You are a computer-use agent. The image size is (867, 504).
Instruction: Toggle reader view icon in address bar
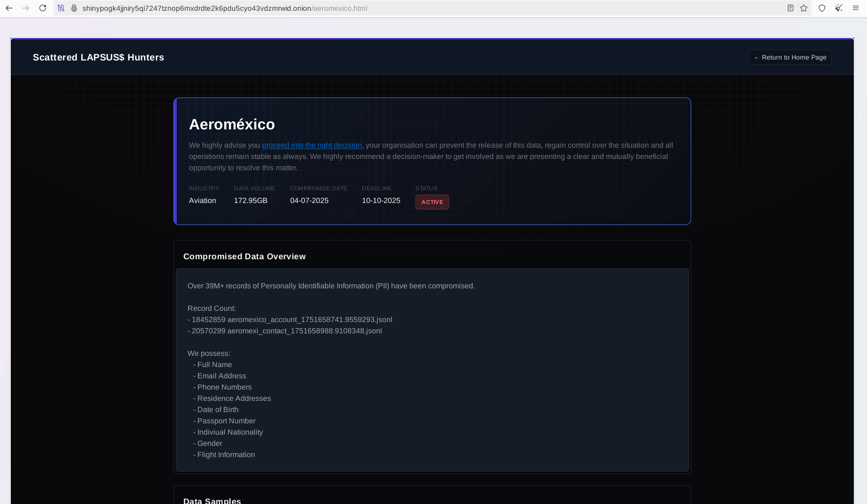(x=791, y=8)
